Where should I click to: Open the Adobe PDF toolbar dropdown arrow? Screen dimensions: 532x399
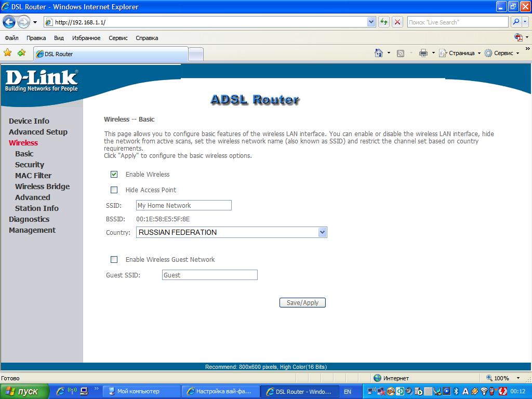(x=527, y=37)
